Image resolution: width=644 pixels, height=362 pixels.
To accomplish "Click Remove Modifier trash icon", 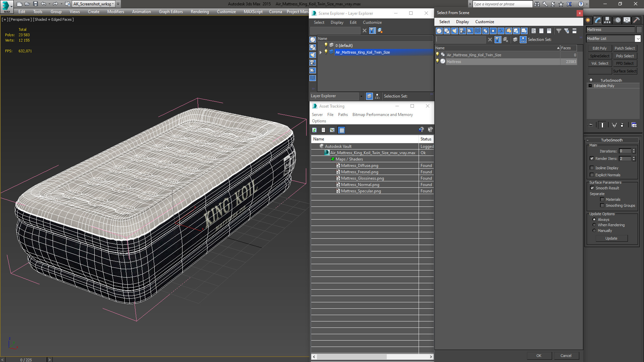I will click(x=622, y=125).
